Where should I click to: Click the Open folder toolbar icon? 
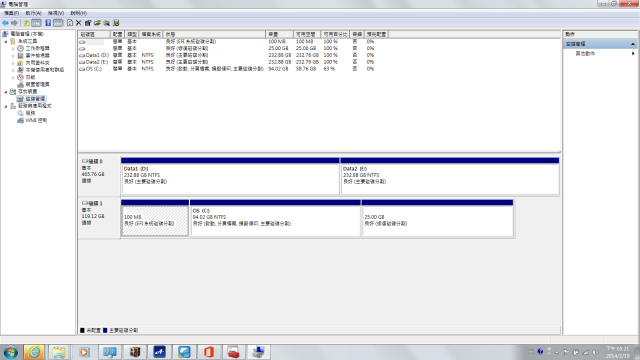pyautogui.click(x=97, y=23)
